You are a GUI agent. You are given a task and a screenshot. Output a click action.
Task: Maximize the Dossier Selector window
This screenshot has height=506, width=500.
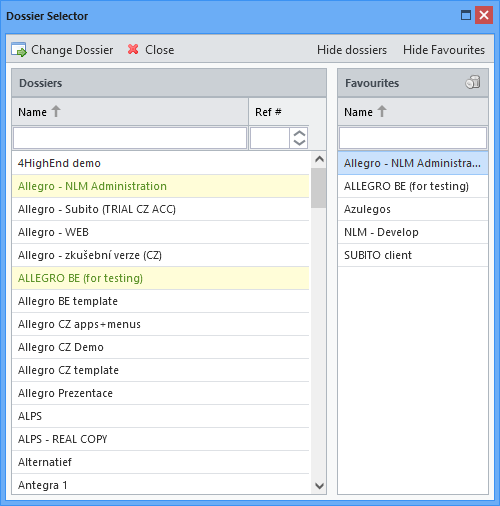[x=466, y=15]
